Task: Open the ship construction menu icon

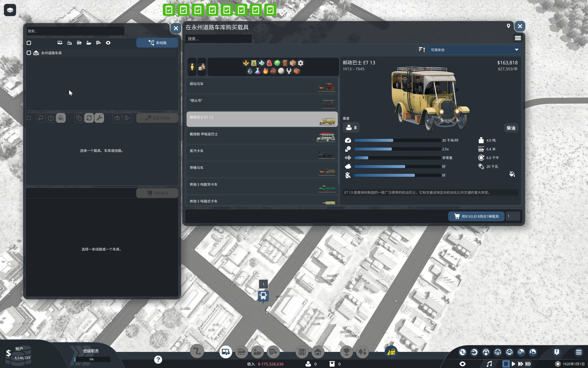Action: (x=257, y=352)
